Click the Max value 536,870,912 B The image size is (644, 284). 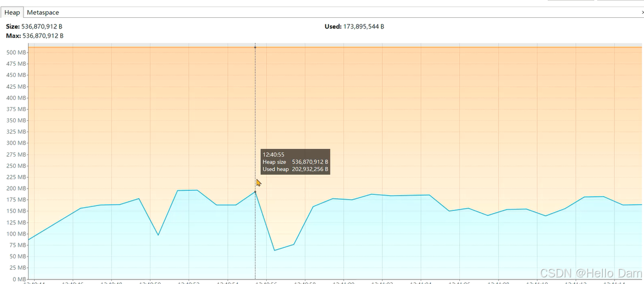pyautogui.click(x=43, y=36)
